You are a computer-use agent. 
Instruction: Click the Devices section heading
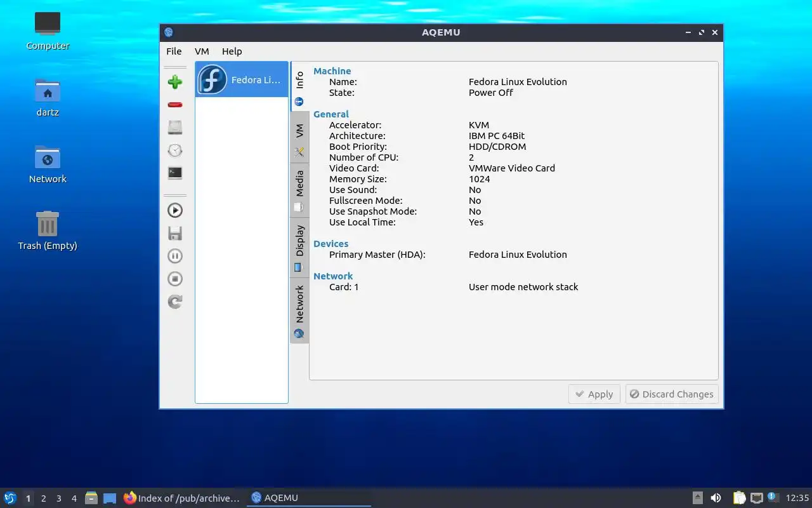click(331, 244)
